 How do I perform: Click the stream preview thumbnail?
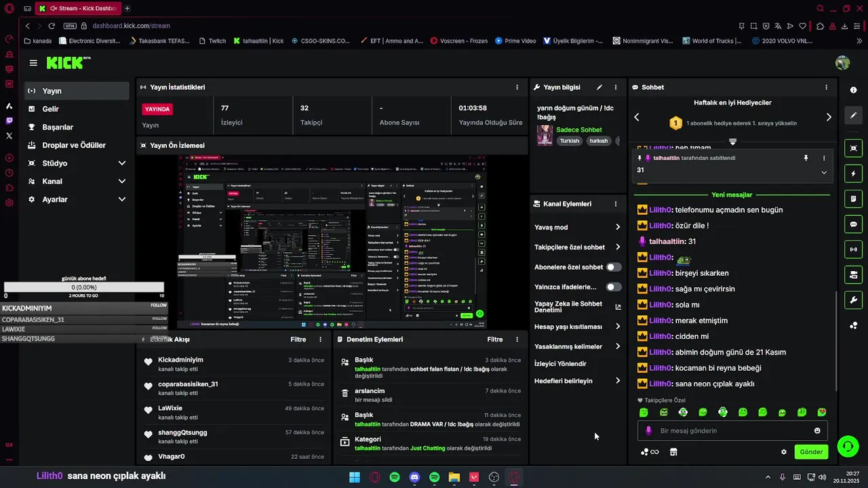click(332, 242)
